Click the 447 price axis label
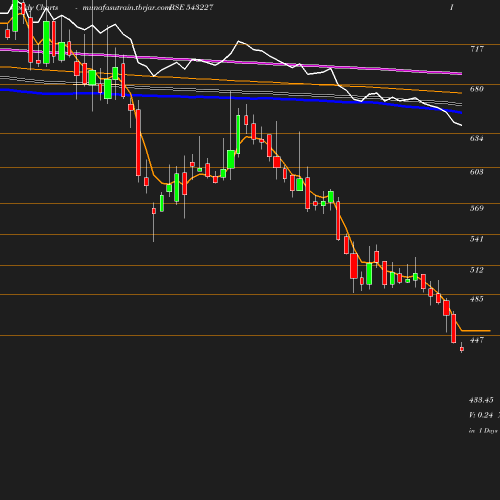500x500 pixels. click(x=477, y=340)
